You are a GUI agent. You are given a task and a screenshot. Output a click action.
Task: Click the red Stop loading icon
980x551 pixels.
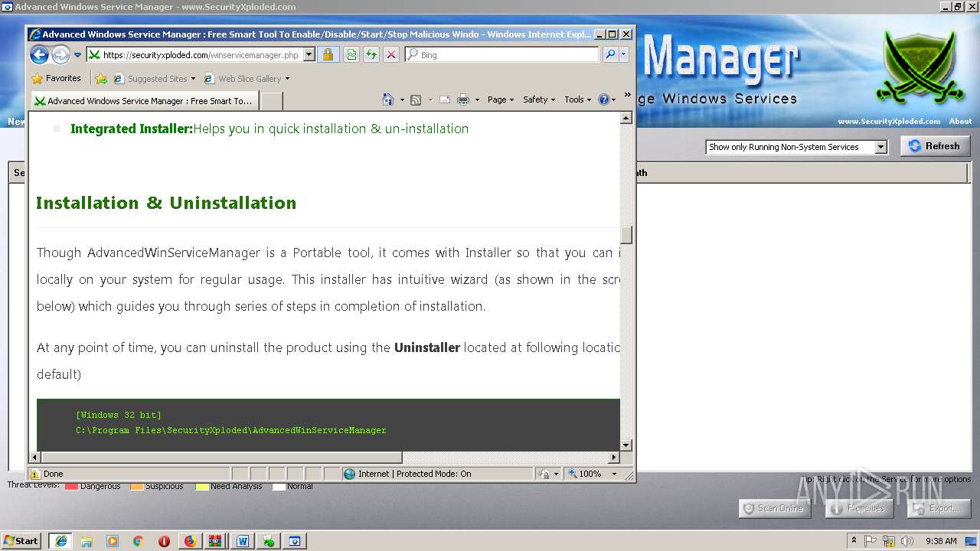(x=391, y=55)
